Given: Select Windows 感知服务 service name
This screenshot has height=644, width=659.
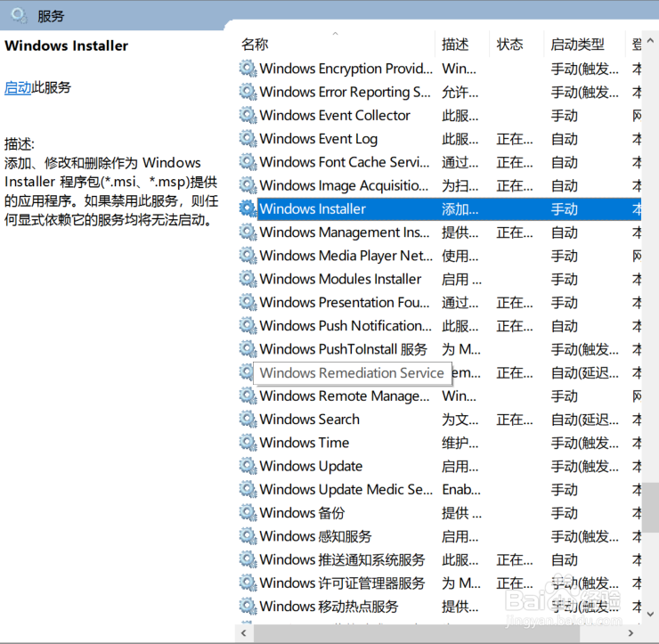Looking at the screenshot, I should [315, 536].
